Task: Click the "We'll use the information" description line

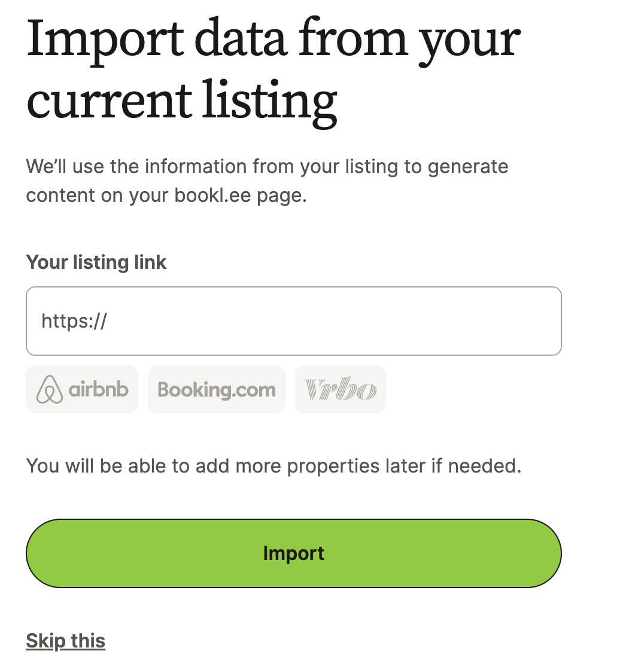Action: coord(267,166)
